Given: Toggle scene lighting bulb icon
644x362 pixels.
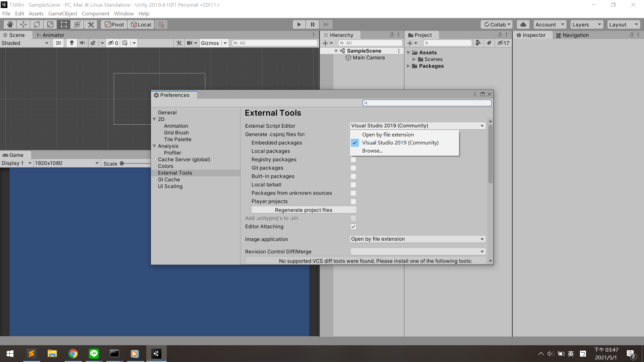Looking at the screenshot, I should pos(71,43).
